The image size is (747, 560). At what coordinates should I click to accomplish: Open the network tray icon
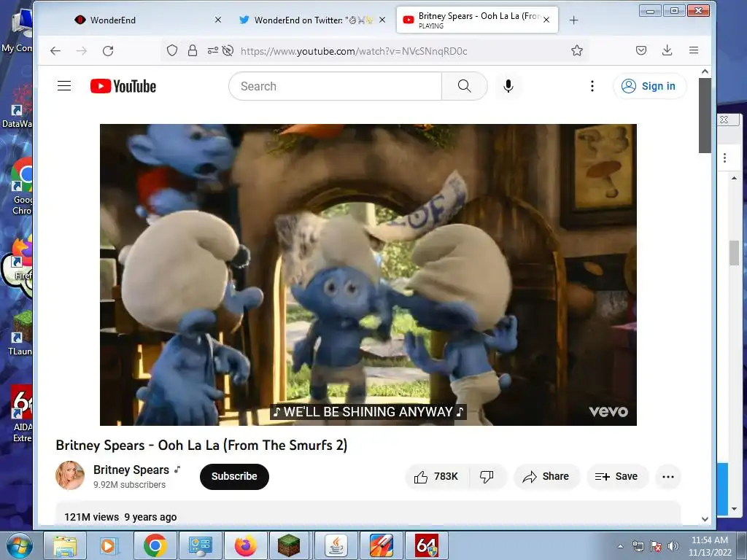pyautogui.click(x=638, y=546)
